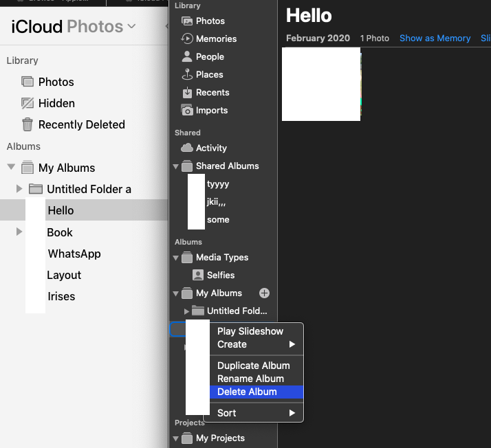Collapse dark sidebar My Albums triangle
The width and height of the screenshot is (491, 448).
click(176, 294)
